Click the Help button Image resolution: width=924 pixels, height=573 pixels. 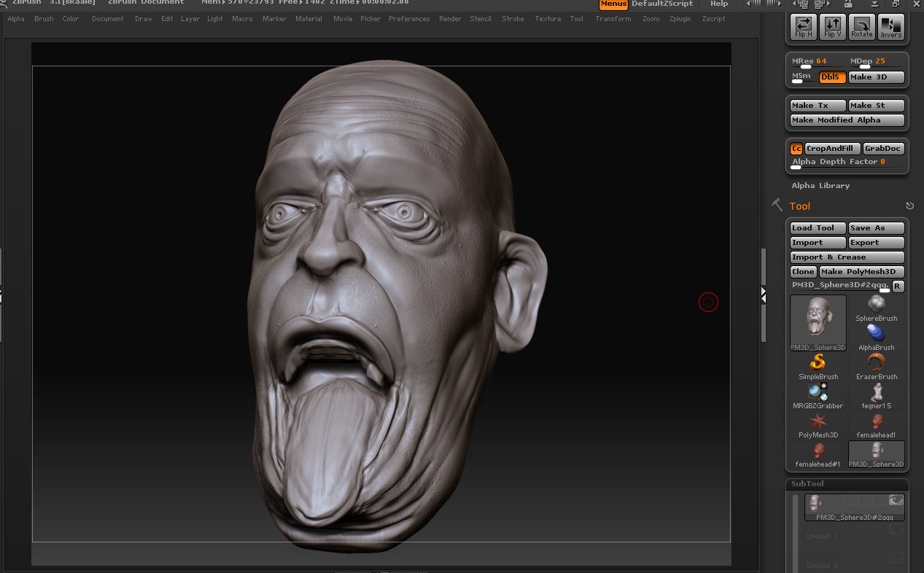point(719,4)
